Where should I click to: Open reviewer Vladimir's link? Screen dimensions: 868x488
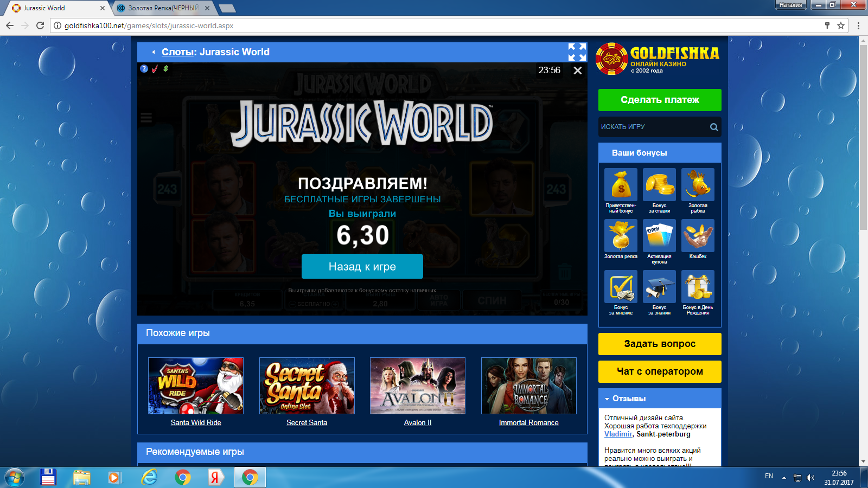click(x=618, y=434)
